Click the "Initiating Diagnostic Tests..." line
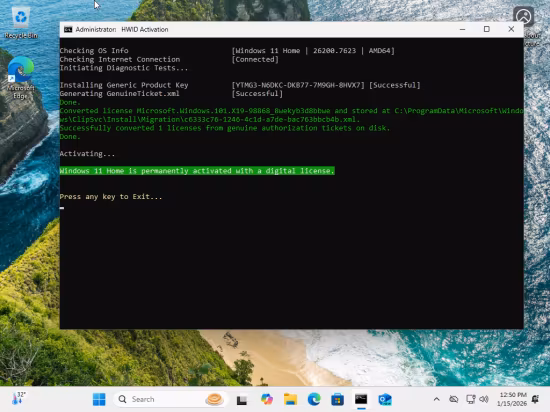The height and width of the screenshot is (412, 550). (124, 68)
